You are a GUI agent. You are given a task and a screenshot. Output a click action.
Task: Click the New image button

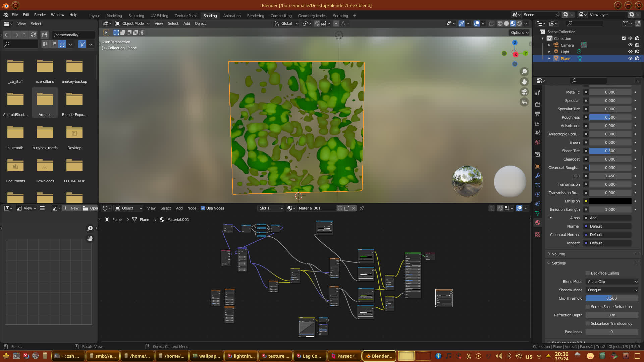[71, 208]
